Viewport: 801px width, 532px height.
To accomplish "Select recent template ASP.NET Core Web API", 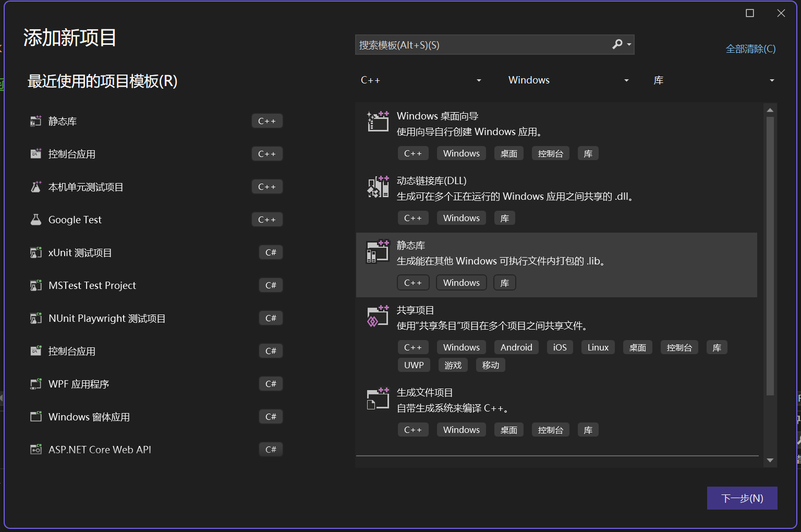I will 156,450.
